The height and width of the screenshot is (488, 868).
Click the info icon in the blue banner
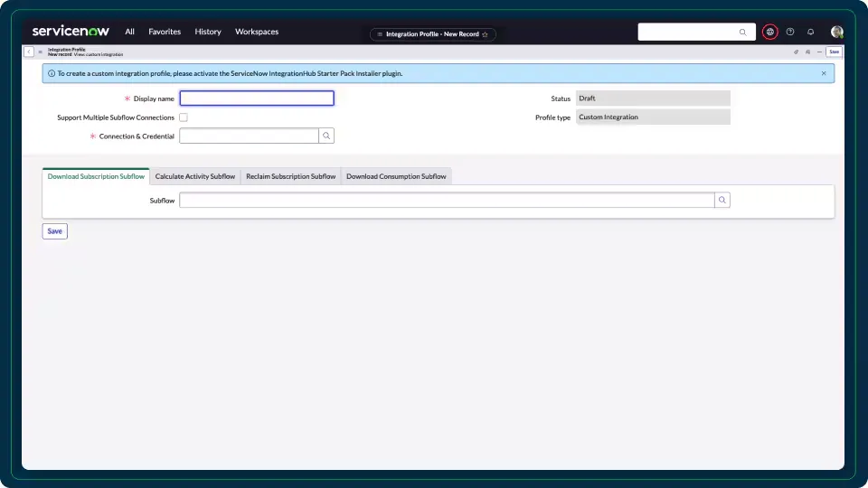pos(52,73)
